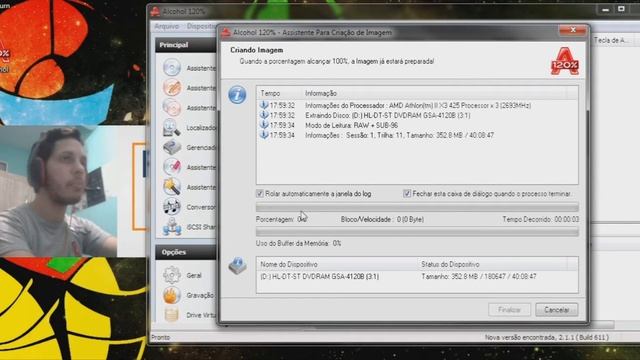Screen dimensions: 640x360
Task: Open Geral options with gear icon
Action: (x=182, y=276)
